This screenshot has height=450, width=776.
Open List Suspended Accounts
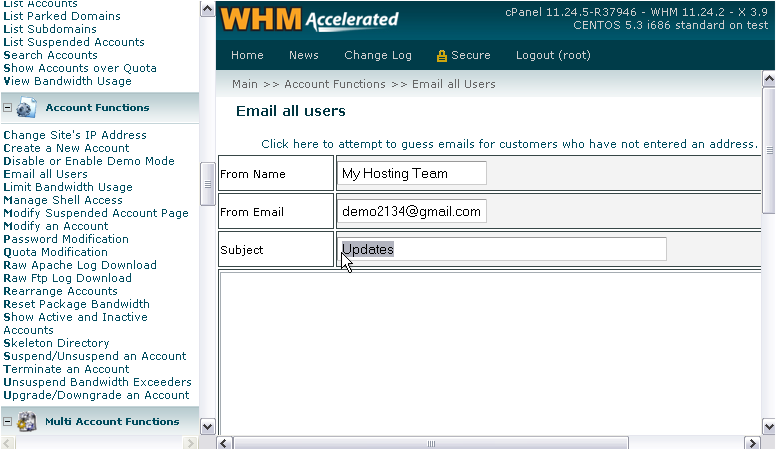tap(74, 42)
